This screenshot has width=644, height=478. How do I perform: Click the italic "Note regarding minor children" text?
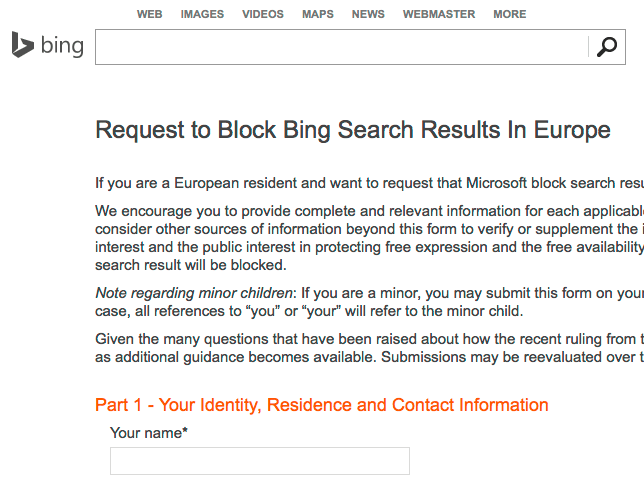194,293
